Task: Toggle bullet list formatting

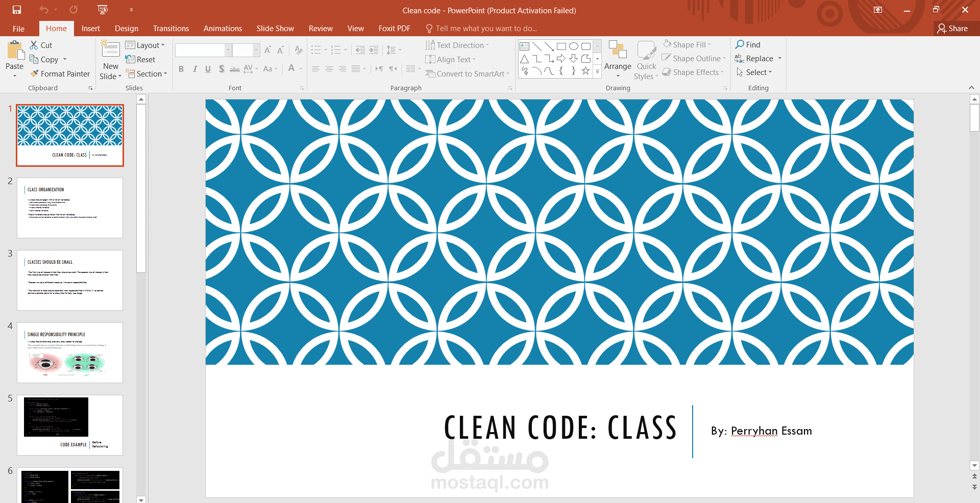Action: click(315, 49)
